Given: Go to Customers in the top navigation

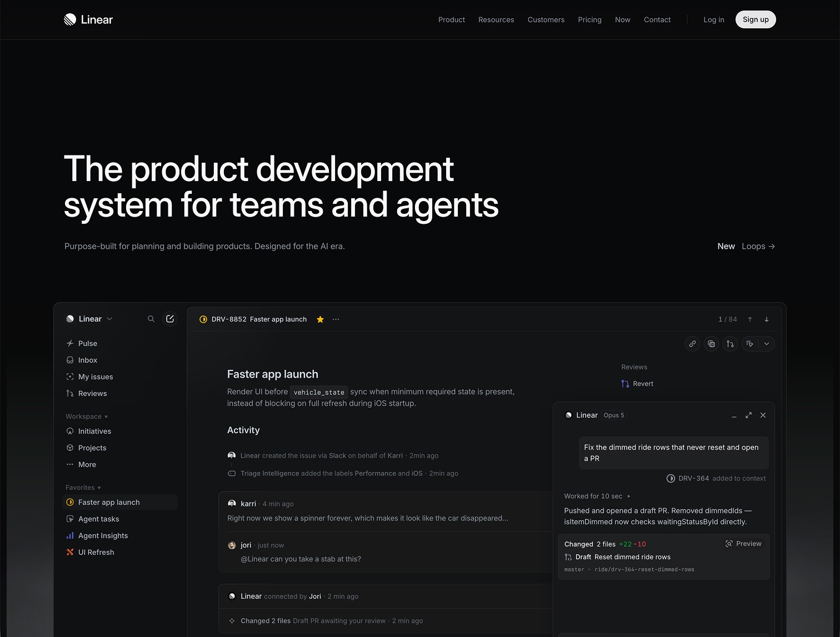Looking at the screenshot, I should coord(546,19).
